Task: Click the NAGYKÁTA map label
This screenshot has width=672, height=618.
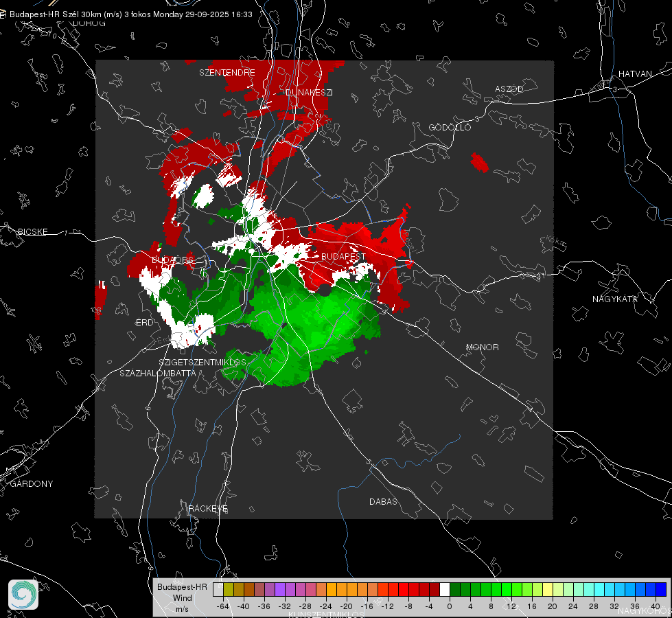Action: [614, 299]
